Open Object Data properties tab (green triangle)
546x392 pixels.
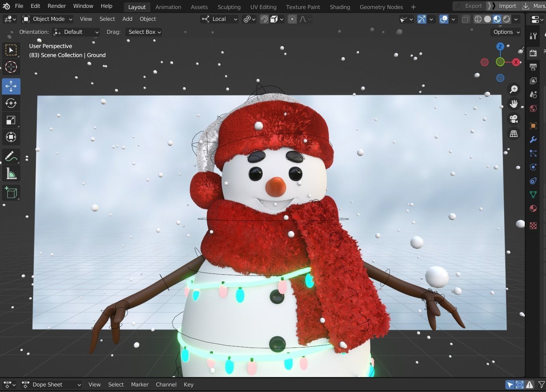(x=533, y=194)
